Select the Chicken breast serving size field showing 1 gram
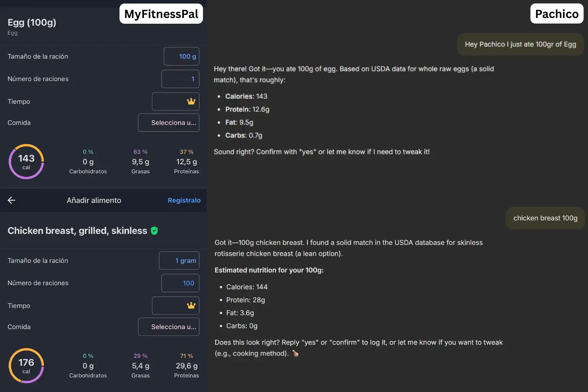The height and width of the screenshot is (392, 588). click(x=179, y=260)
